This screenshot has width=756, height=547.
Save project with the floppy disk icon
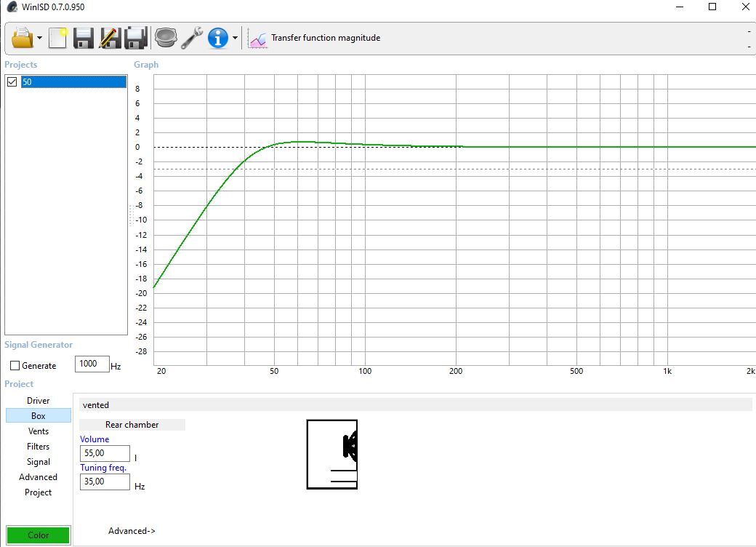(84, 38)
